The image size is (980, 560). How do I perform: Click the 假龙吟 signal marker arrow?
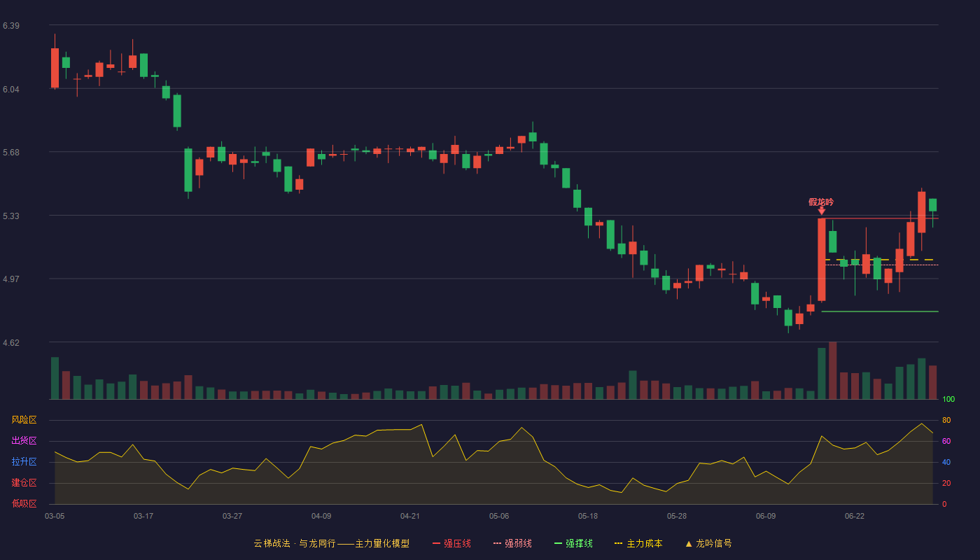click(x=822, y=211)
